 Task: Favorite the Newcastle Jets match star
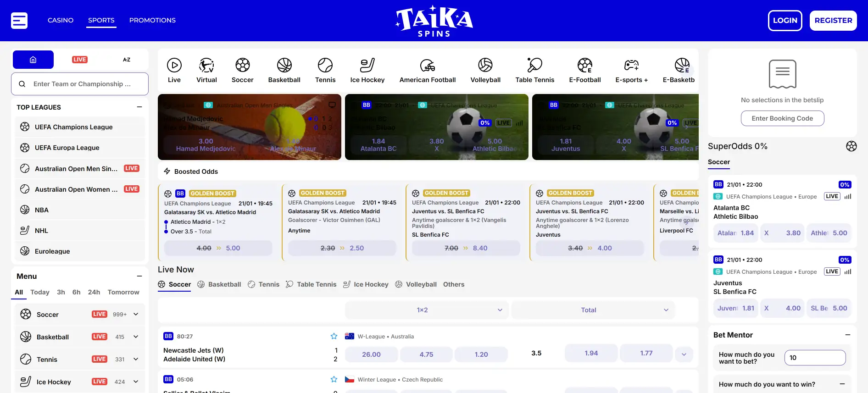coord(334,336)
